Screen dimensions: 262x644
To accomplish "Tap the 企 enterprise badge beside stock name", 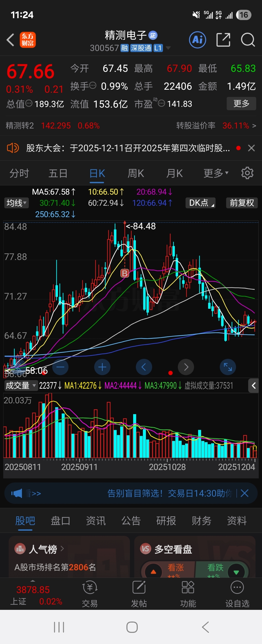I will click(x=153, y=35).
